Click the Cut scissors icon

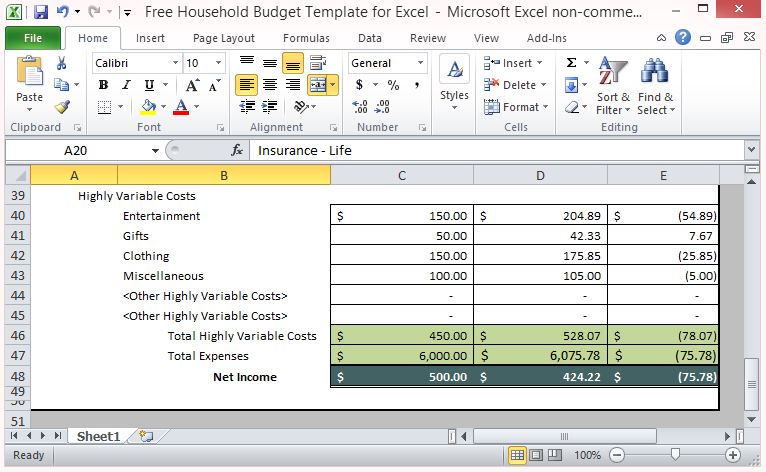click(x=62, y=63)
